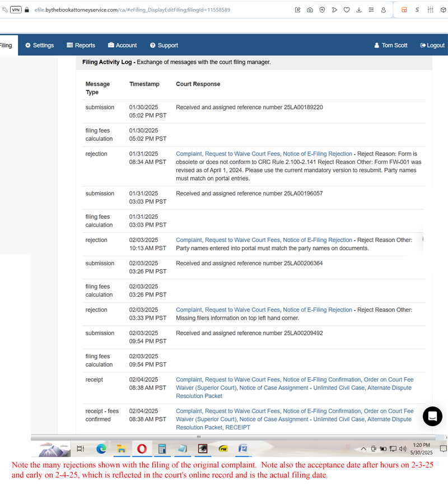Screen dimensions: 448x491
Task: Open the Opera easy setup sliders icon
Action: coord(430,10)
